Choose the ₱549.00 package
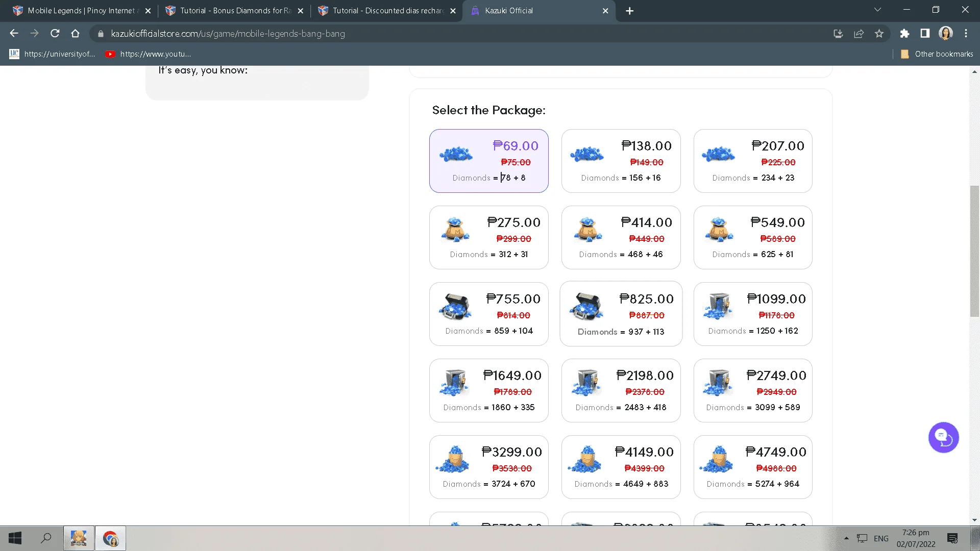The height and width of the screenshot is (551, 980). click(x=753, y=237)
